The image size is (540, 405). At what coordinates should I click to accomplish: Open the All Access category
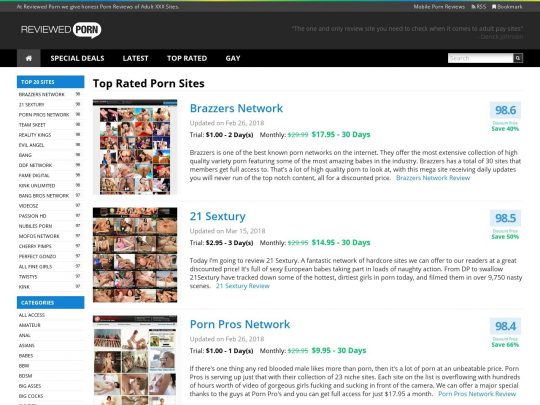coord(32,315)
